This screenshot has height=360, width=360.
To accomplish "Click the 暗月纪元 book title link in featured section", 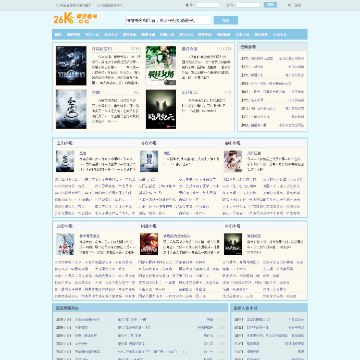I will point(190,92).
